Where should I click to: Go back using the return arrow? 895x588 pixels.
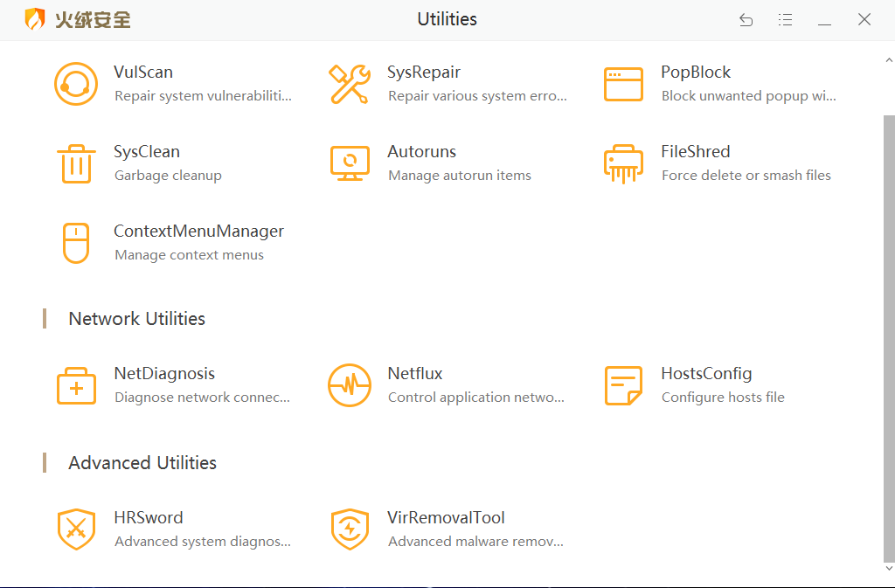coord(746,20)
